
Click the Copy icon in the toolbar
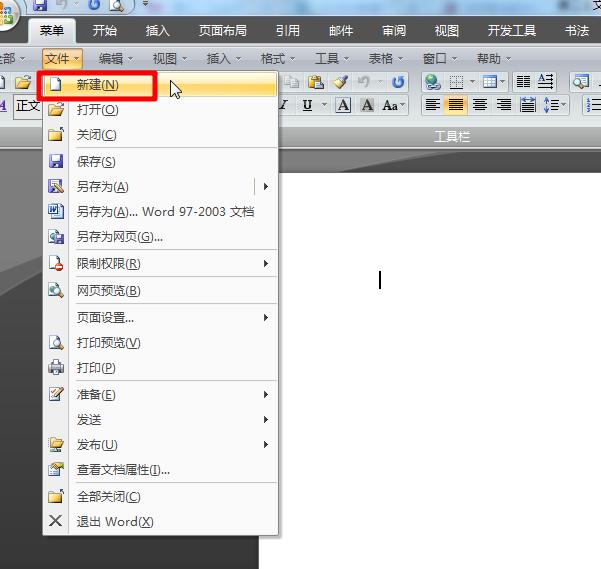tap(292, 82)
